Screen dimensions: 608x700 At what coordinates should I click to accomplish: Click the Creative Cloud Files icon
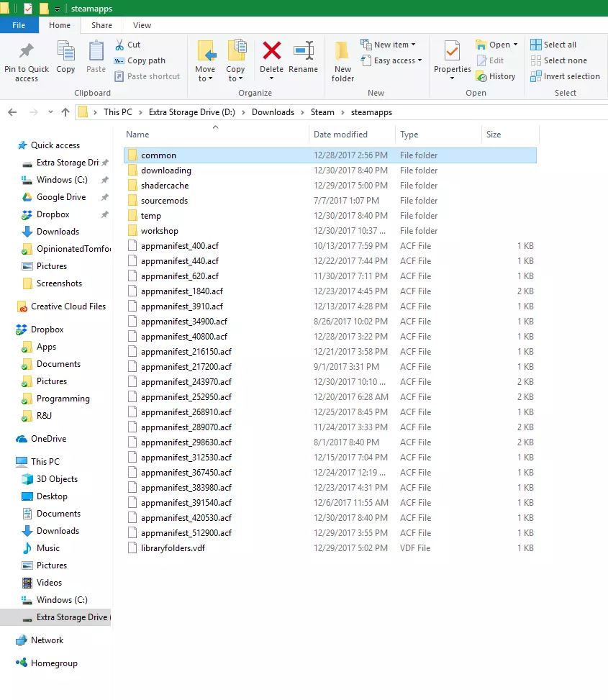coord(22,306)
